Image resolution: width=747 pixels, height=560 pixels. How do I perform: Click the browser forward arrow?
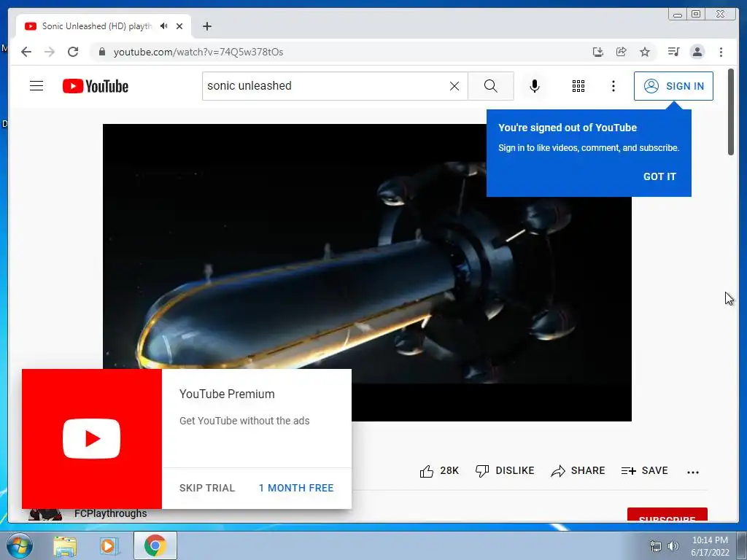[50, 52]
